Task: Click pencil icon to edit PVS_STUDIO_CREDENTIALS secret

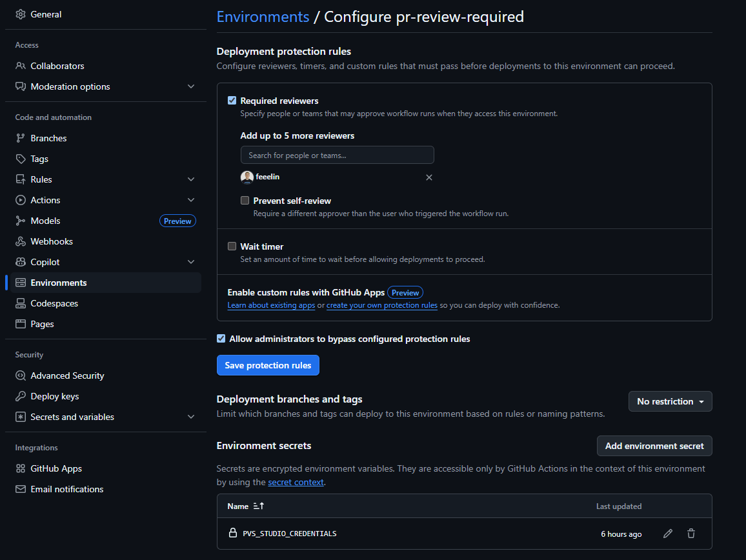Action: tap(668, 534)
